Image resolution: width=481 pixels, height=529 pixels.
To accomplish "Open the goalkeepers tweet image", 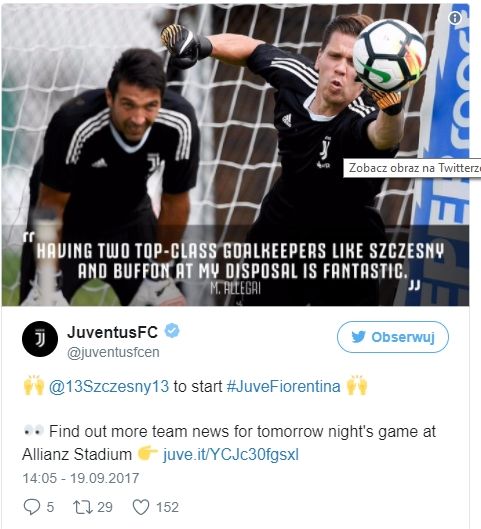I will click(235, 155).
